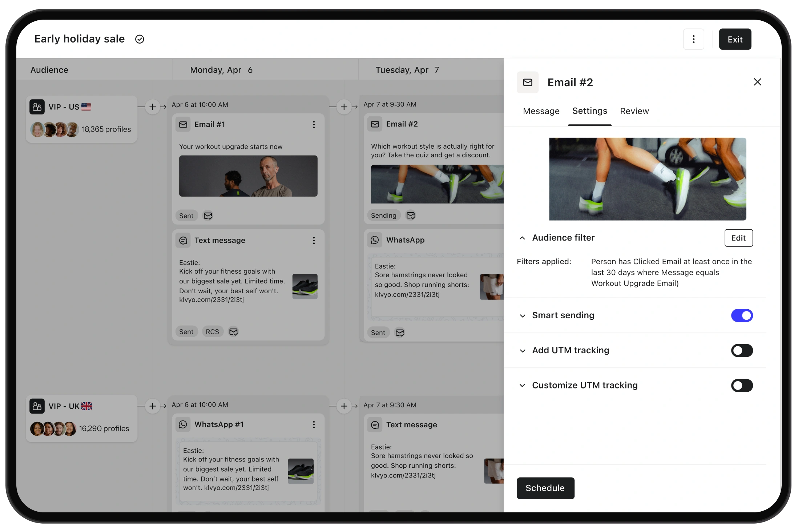Viewport: 798px width, 532px height.
Task: Expand the Smart sending section
Action: pyautogui.click(x=522, y=316)
